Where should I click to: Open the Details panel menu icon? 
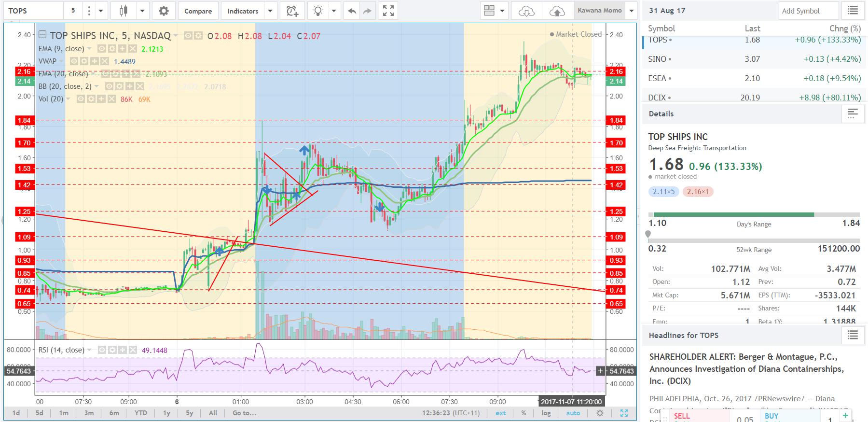tap(853, 114)
